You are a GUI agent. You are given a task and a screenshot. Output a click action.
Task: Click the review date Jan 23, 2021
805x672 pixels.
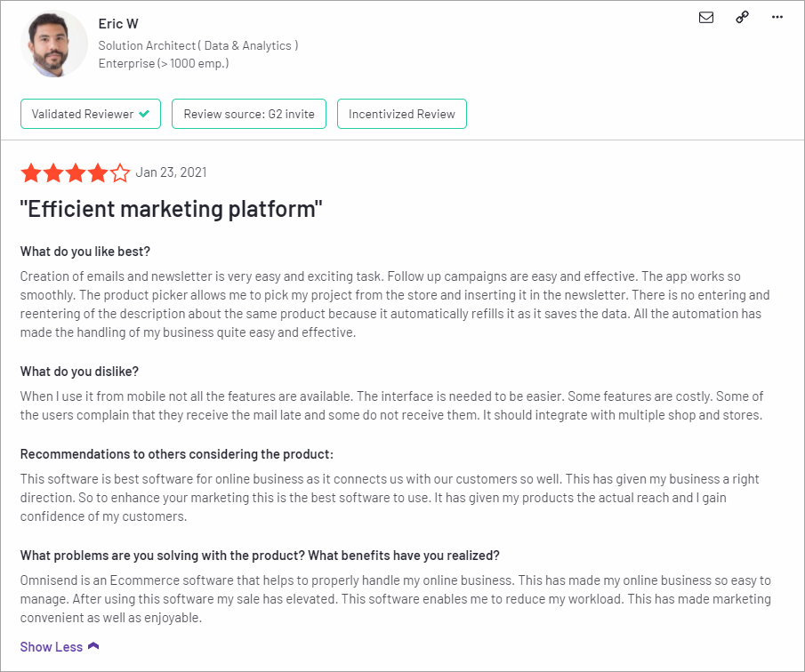tap(171, 172)
